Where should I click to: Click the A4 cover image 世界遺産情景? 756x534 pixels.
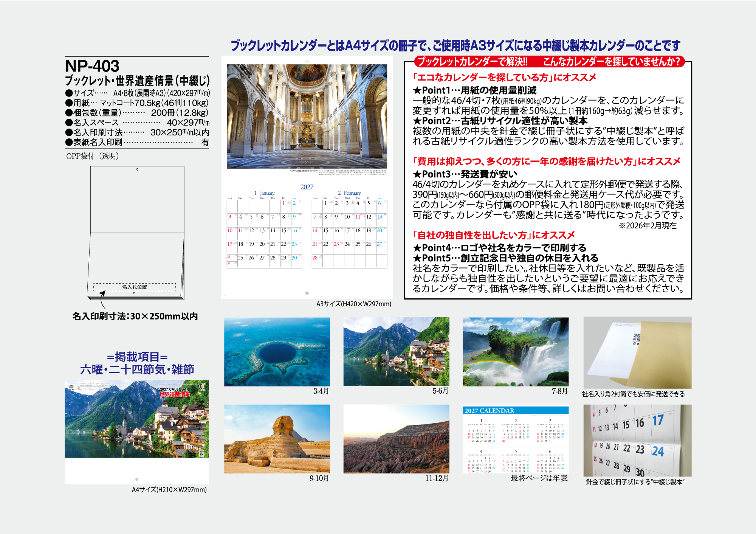click(136, 419)
